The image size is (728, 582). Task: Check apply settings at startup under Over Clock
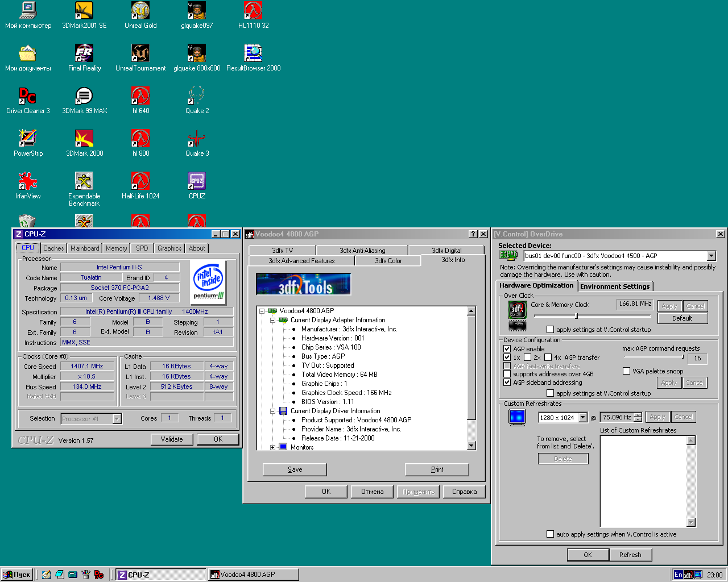pos(550,330)
